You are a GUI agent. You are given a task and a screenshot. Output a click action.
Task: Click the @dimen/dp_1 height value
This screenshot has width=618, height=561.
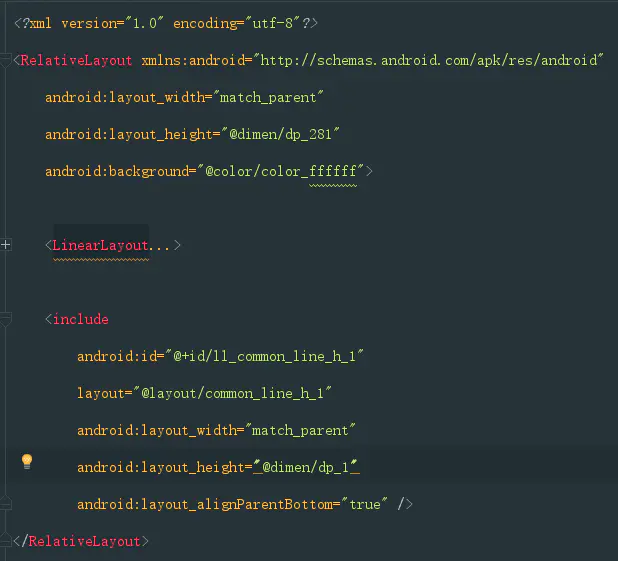click(x=306, y=467)
